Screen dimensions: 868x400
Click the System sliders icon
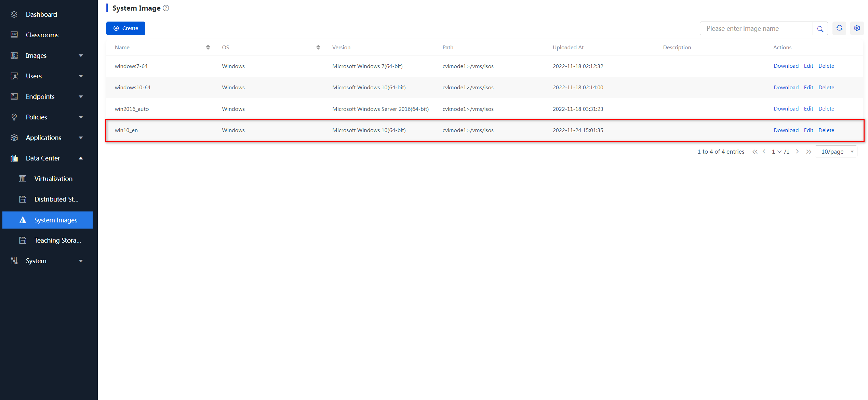14,261
